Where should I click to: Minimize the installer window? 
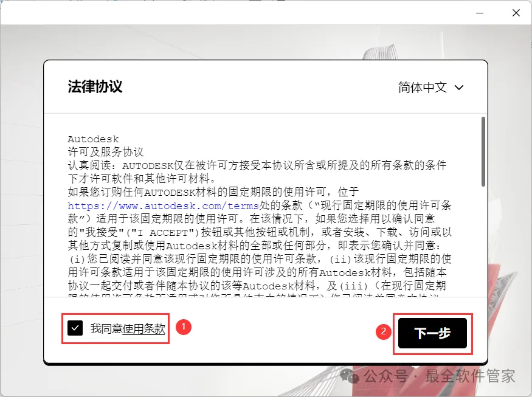480,13
